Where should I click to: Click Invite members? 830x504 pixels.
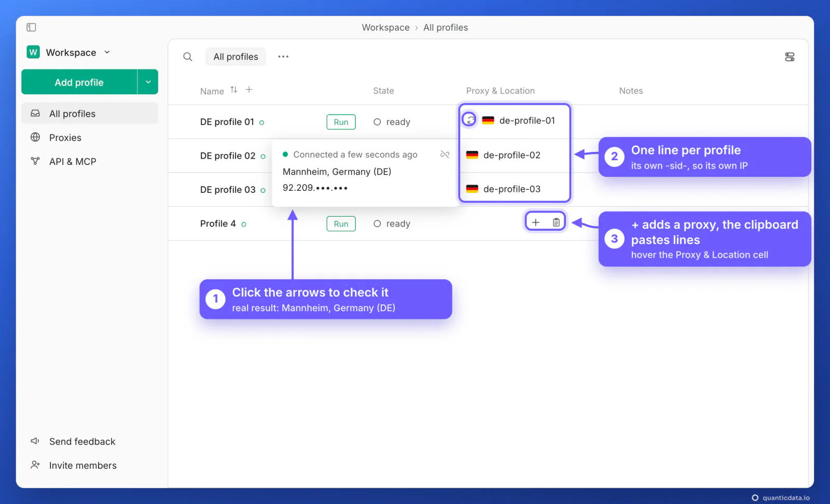click(73, 465)
